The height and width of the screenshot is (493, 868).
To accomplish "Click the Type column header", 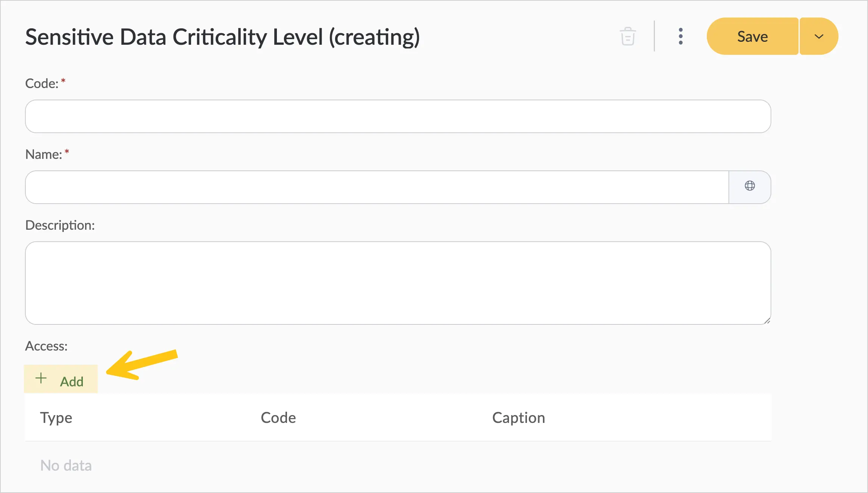I will point(56,418).
